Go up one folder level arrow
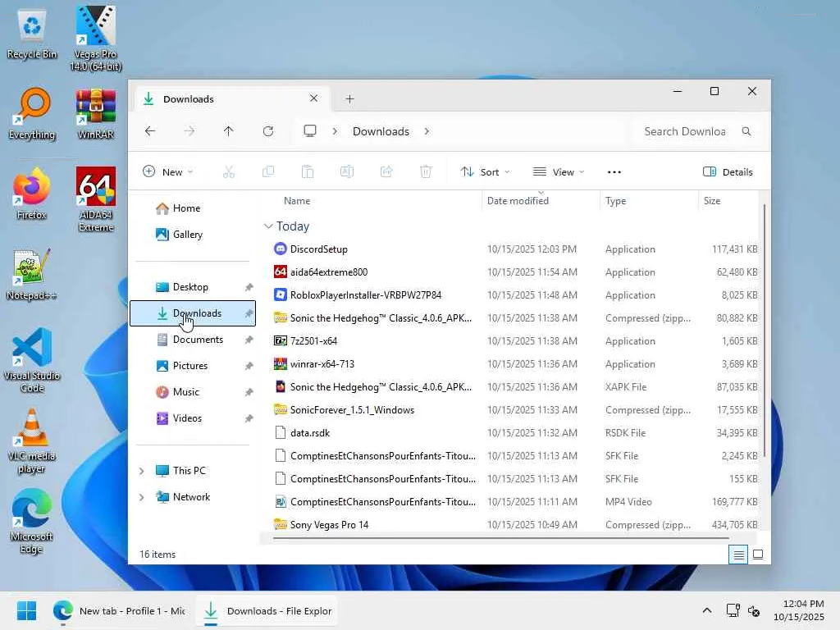Viewport: 840px width, 630px height. [x=228, y=131]
